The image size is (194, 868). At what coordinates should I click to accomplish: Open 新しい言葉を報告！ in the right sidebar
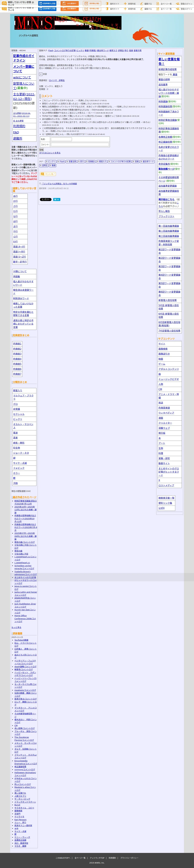click(169, 61)
